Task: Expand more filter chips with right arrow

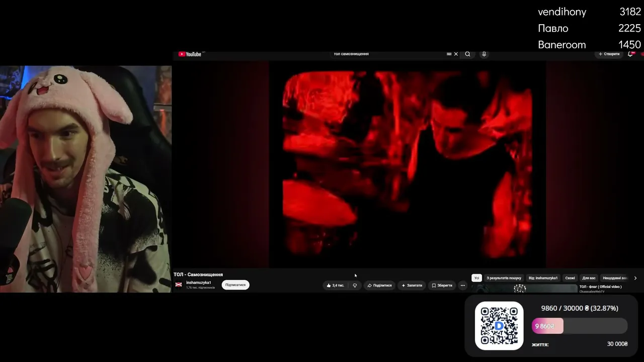Action: (x=635, y=278)
